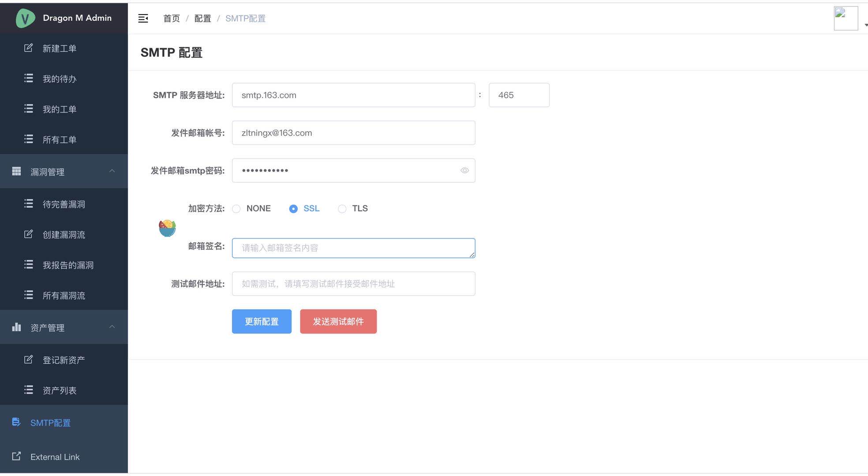Focus the 测试邮件地址 input field
This screenshot has height=476, width=868.
tap(353, 284)
